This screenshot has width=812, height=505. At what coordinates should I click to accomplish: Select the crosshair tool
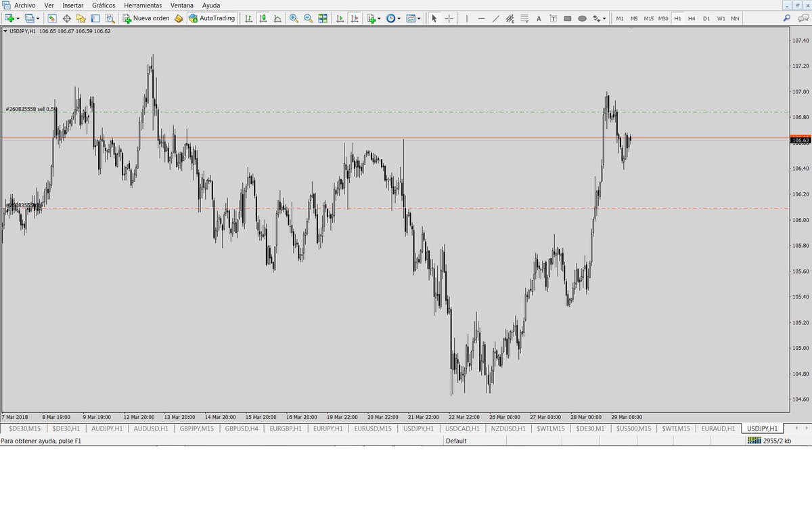(x=449, y=18)
